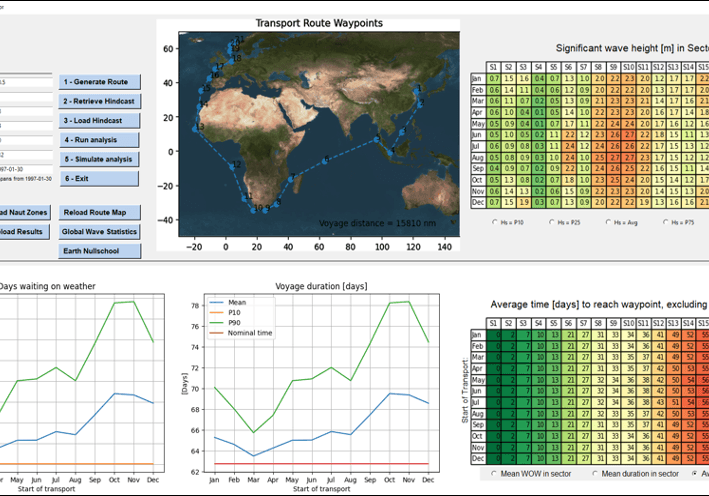Click the Naut Zones button
709x496 pixels.
25,213
